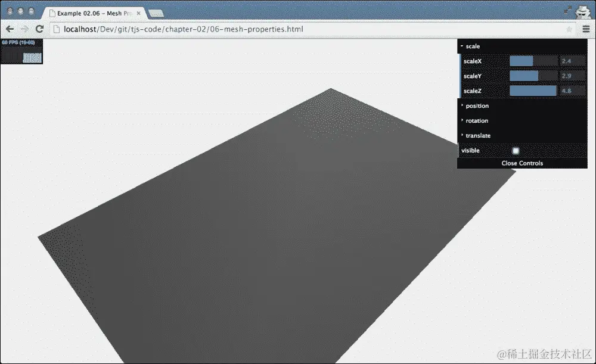This screenshot has width=596, height=364.
Task: Click the scaleZ value field
Action: (573, 91)
